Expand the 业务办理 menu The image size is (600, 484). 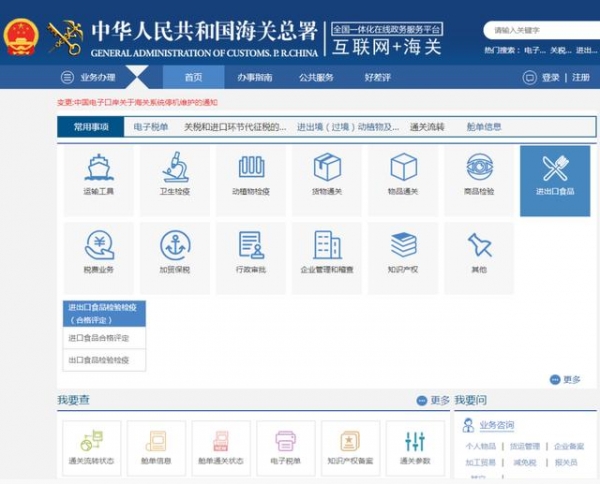(x=88, y=77)
